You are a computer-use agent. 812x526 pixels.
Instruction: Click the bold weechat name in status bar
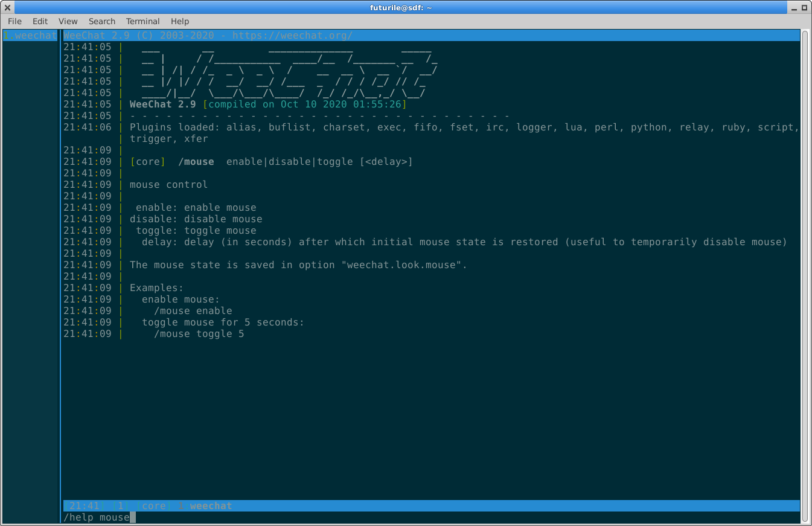click(211, 506)
